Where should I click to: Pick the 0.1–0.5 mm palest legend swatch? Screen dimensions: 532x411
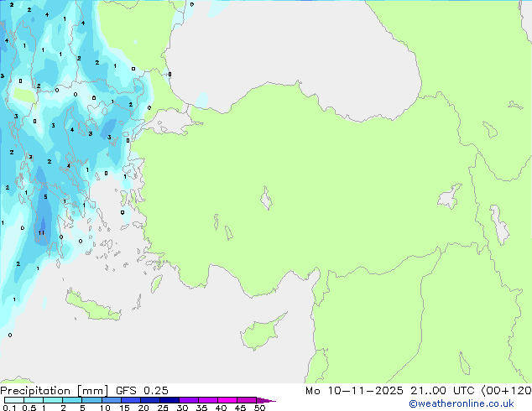(14, 400)
